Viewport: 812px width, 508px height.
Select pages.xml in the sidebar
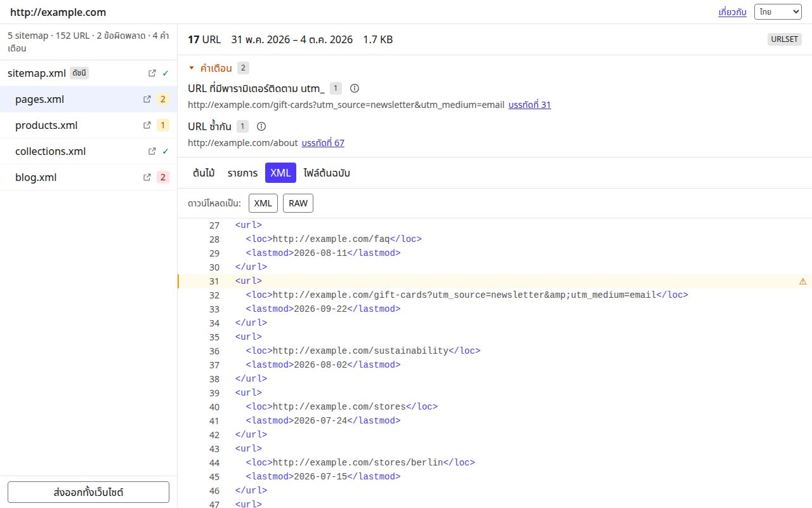click(88, 99)
